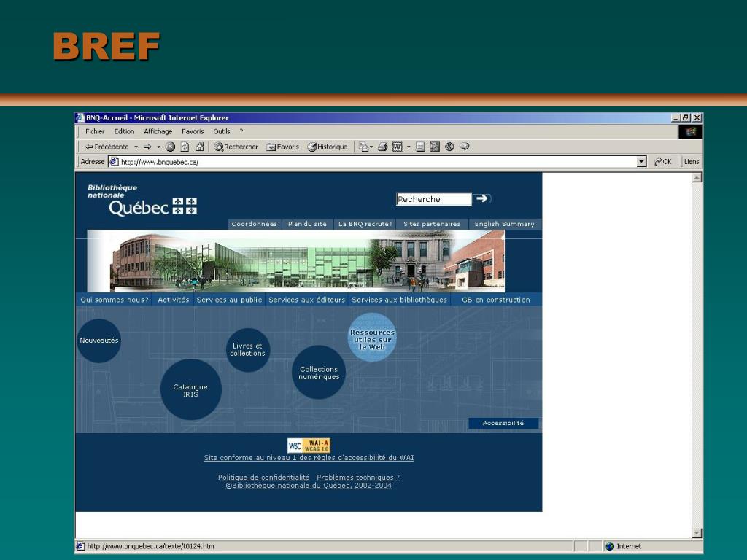
Task: Click the page icon in address bar
Action: (114, 162)
